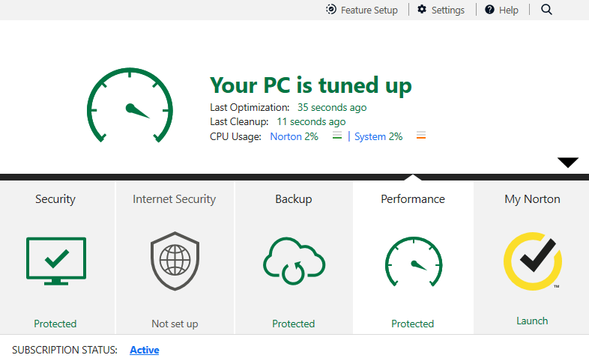
Task: Click Launch under My Norton
Action: pyautogui.click(x=532, y=321)
